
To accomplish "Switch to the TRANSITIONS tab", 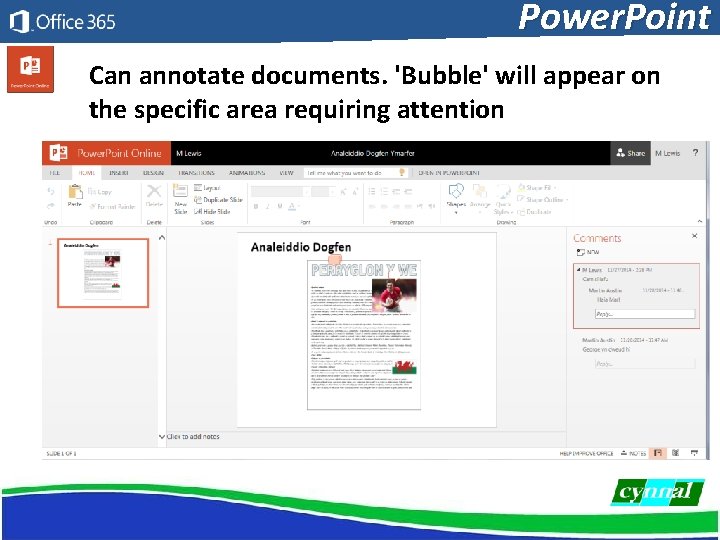I will pyautogui.click(x=197, y=173).
